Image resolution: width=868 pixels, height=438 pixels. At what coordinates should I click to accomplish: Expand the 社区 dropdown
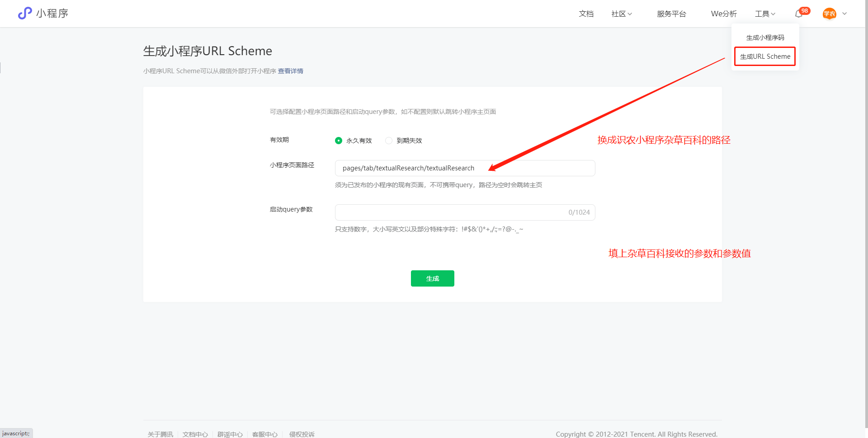(x=621, y=14)
